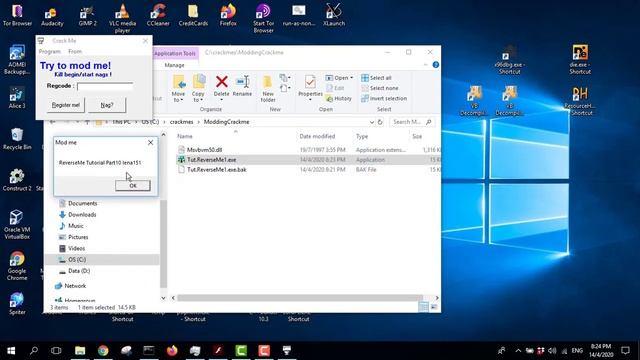Switch to Details view in status bar
Screen dimensions: 640x360
click(423, 307)
